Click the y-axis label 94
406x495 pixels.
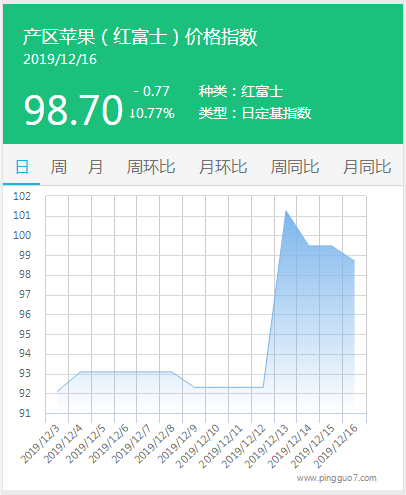(25, 354)
